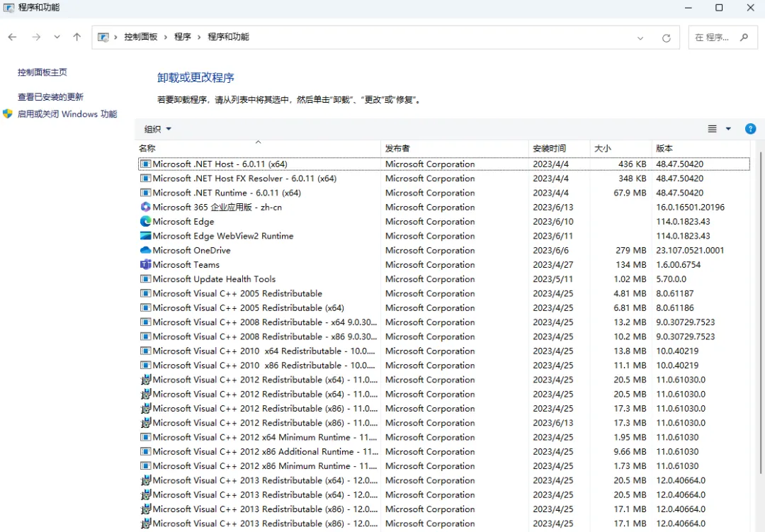The image size is (765, 532).
Task: Select Visual C++ 2010 x64 Redistributable entry
Action: [x=263, y=351]
